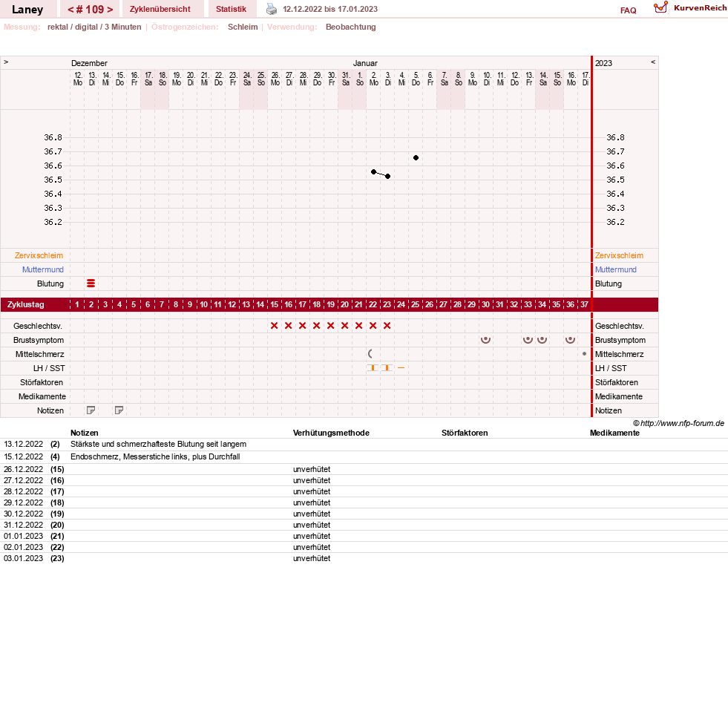
Task: Click the breast symptom icon on cycle day 34
Action: [x=542, y=340]
